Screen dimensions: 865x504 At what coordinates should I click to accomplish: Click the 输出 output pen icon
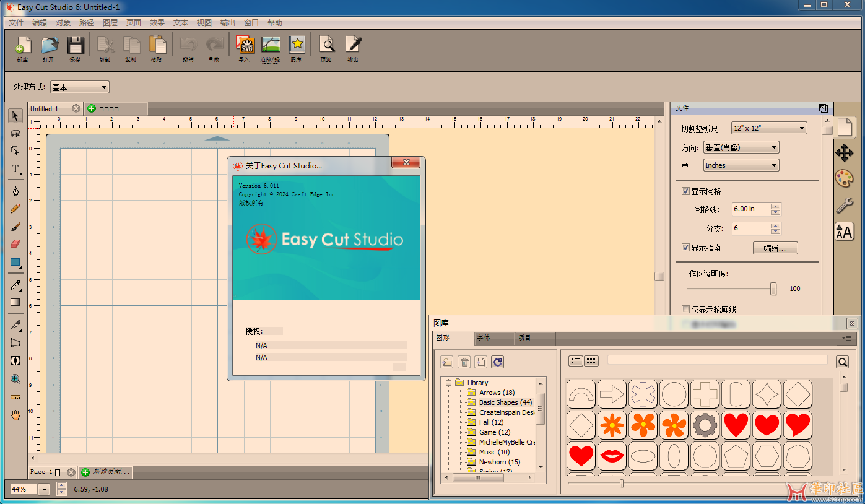[x=353, y=45]
